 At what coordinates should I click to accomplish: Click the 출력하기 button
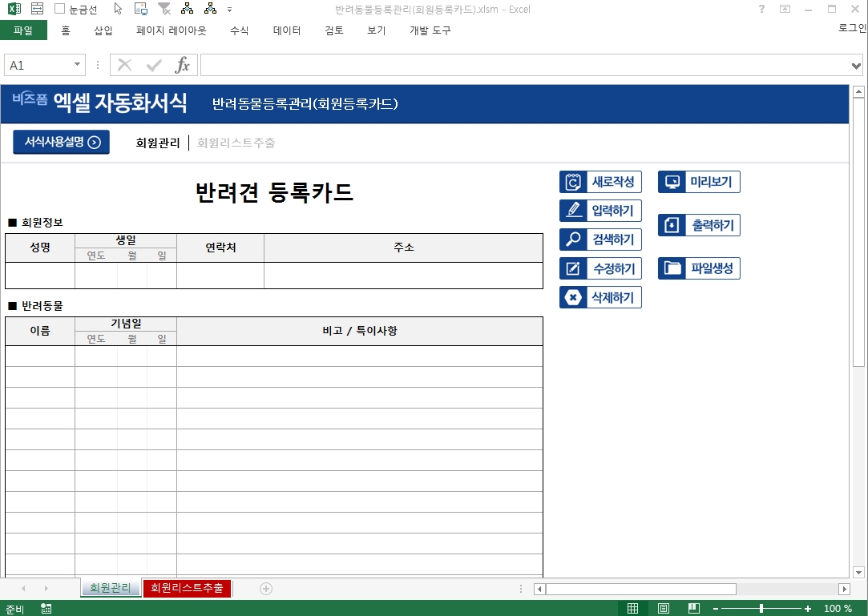[x=699, y=225]
